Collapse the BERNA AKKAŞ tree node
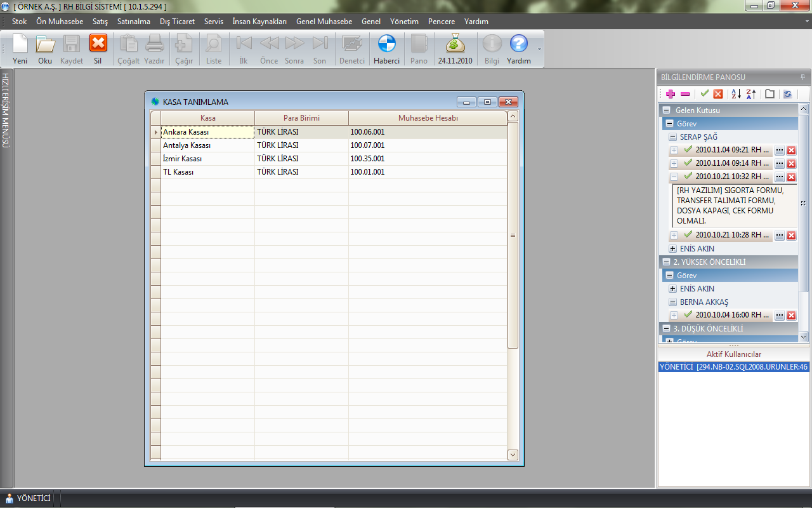812x508 pixels. tap(672, 302)
